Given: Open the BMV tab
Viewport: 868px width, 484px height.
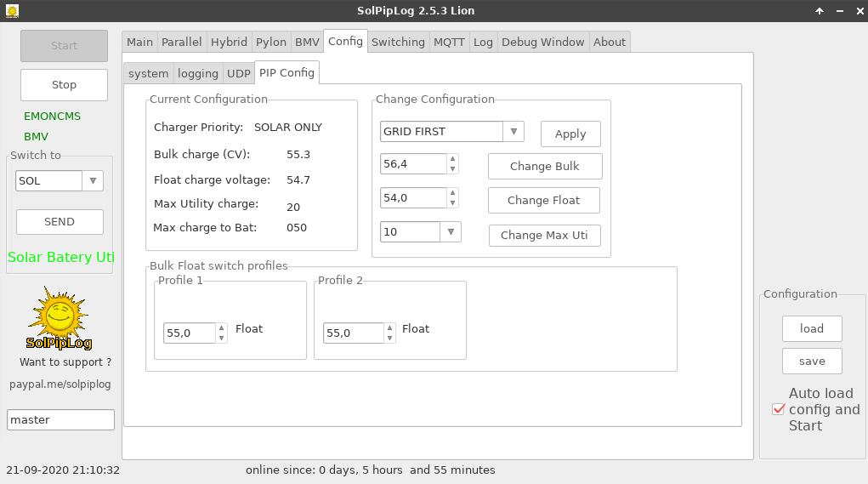Looking at the screenshot, I should point(307,42).
